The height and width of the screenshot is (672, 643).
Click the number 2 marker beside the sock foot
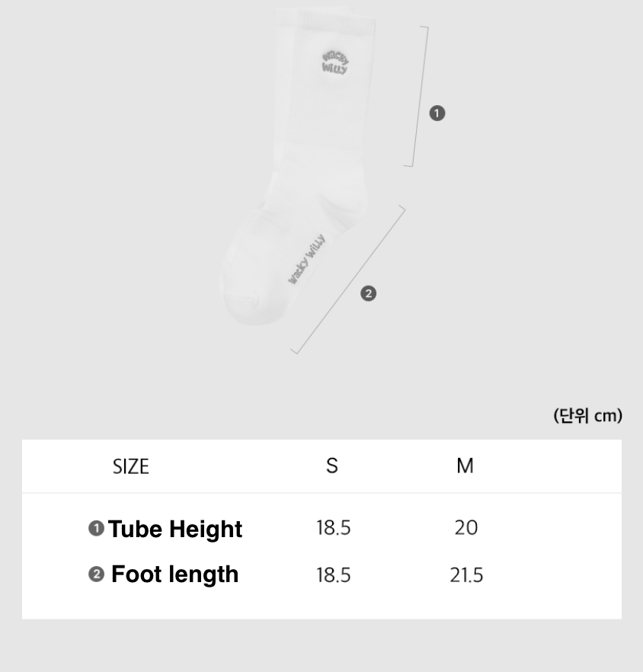(368, 293)
